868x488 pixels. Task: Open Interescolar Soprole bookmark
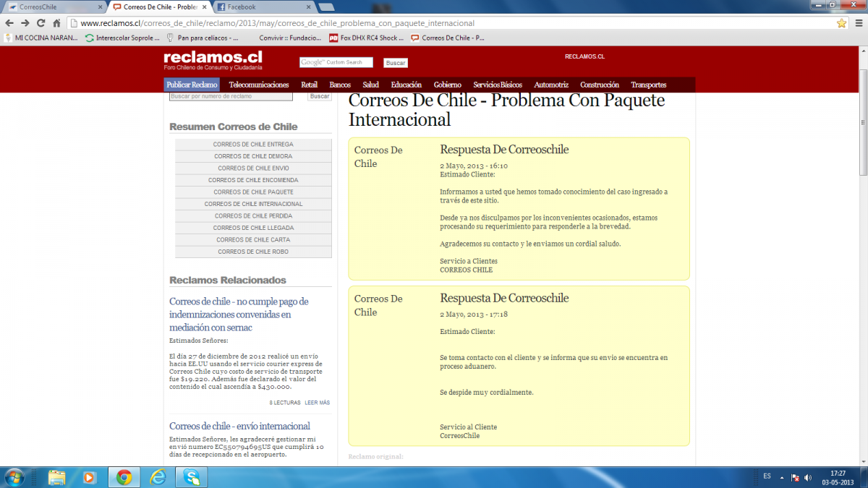122,38
